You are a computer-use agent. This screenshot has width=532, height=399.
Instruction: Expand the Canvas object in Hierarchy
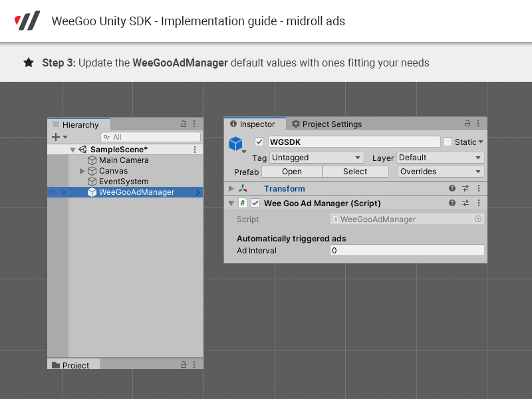82,171
